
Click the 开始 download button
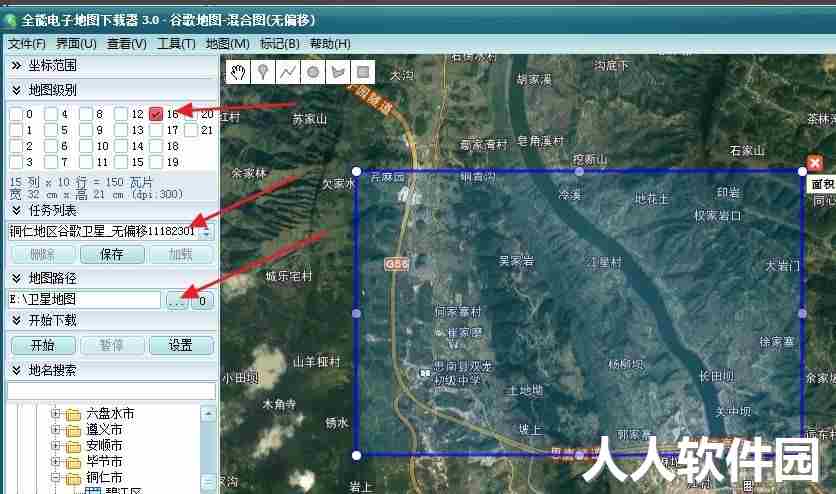tap(43, 345)
